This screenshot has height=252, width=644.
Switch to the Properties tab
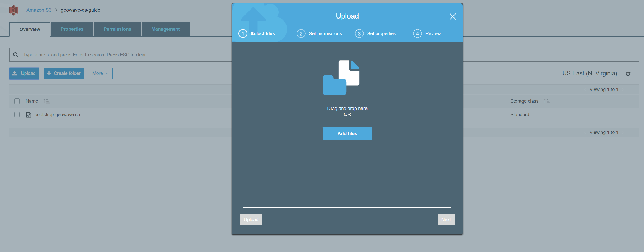(72, 29)
